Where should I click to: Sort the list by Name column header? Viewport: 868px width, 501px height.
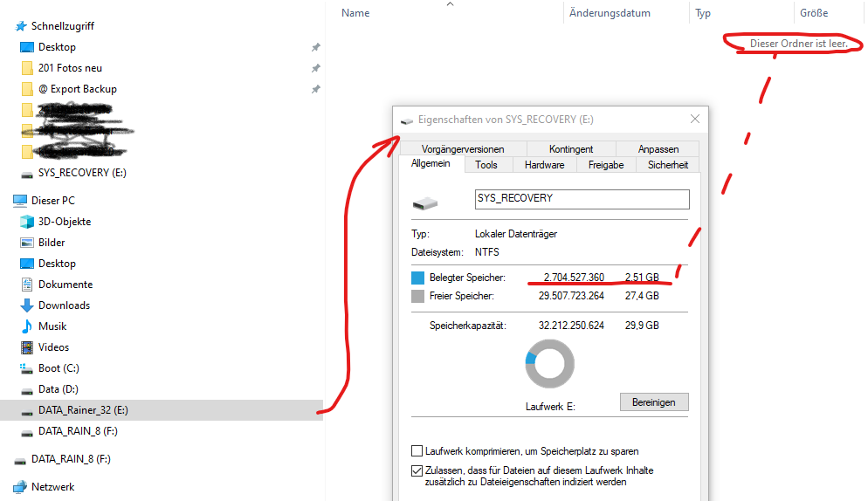click(355, 13)
